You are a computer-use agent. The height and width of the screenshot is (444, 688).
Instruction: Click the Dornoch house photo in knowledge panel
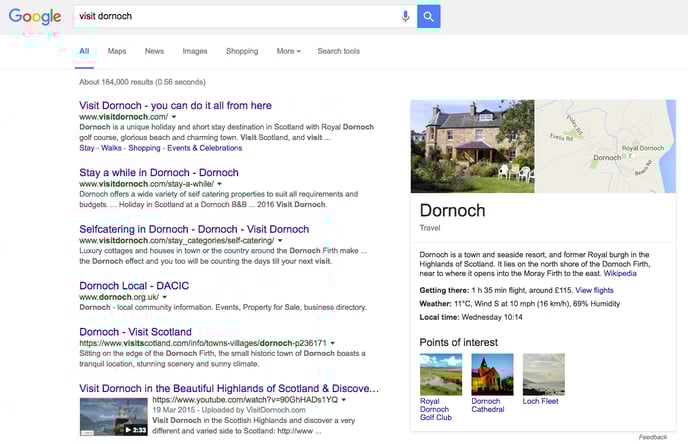pyautogui.click(x=473, y=146)
